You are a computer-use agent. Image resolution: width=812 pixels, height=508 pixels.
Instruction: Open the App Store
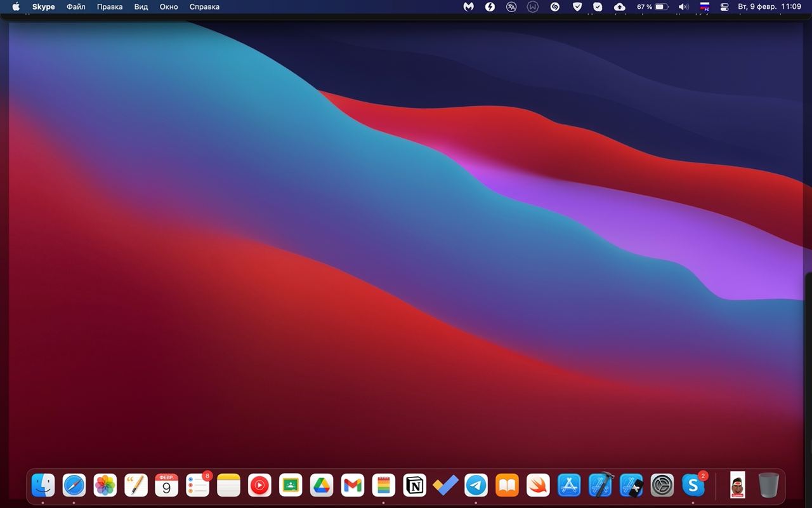[x=570, y=486]
